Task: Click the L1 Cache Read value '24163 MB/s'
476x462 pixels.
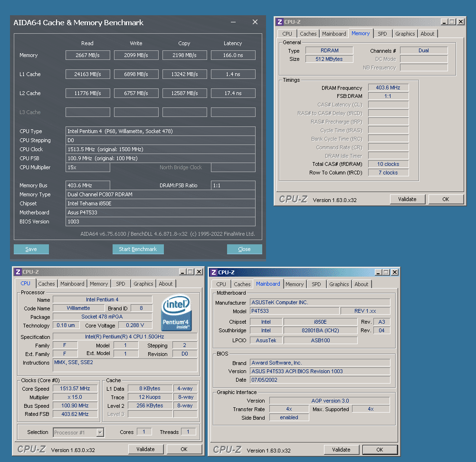Action: pyautogui.click(x=88, y=74)
